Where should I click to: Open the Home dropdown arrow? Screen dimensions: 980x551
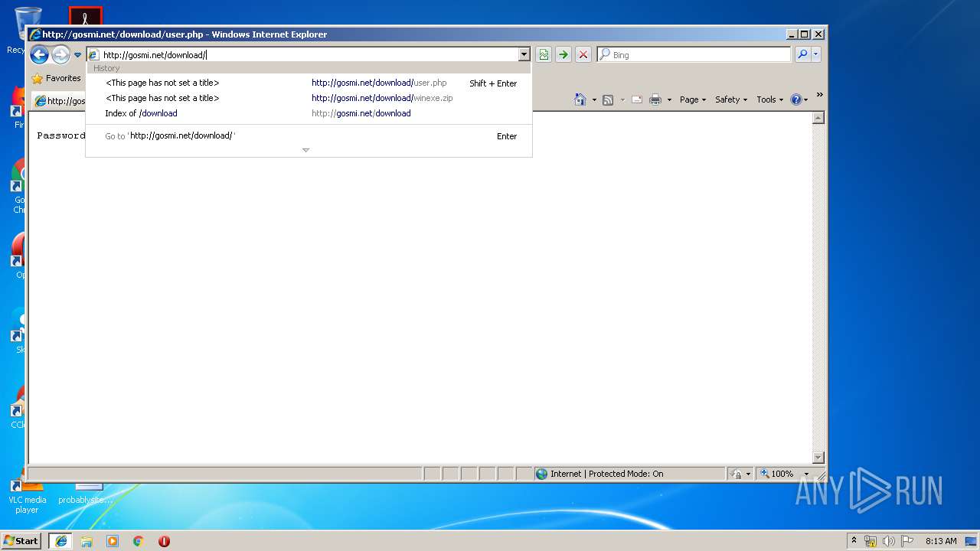click(x=594, y=99)
